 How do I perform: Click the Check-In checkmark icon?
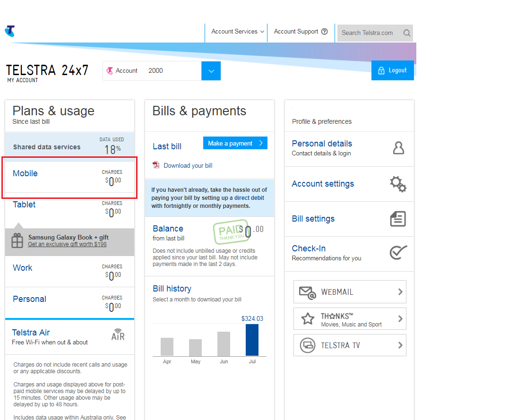(398, 253)
